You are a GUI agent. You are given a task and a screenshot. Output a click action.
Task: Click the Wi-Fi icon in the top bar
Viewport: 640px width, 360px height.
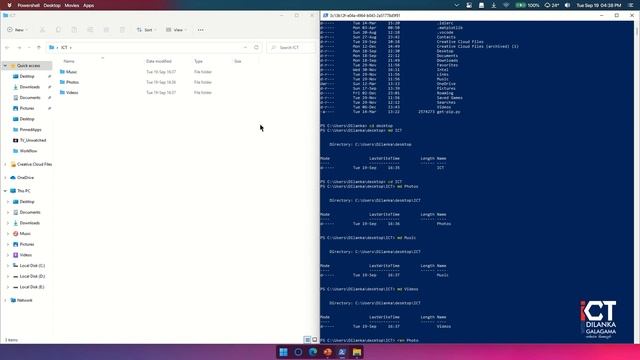tap(506, 5)
